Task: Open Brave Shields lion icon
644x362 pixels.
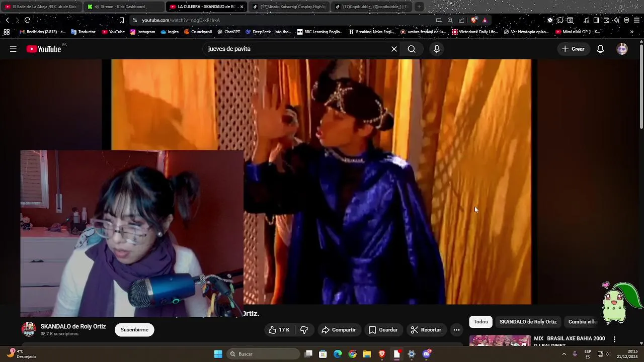Action: pos(473,20)
